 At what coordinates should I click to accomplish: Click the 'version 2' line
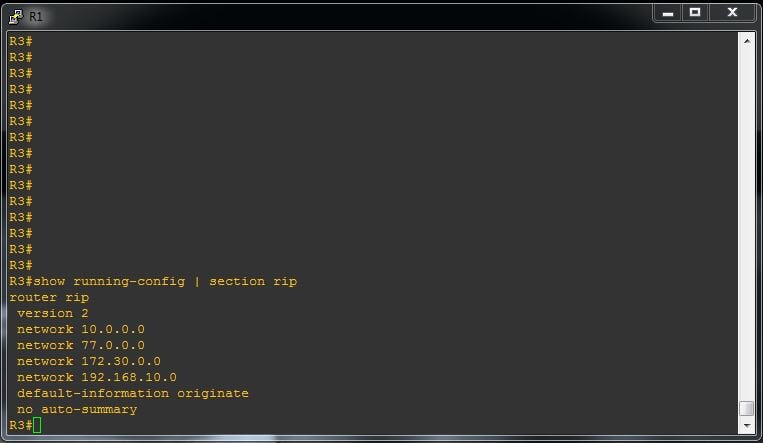53,314
